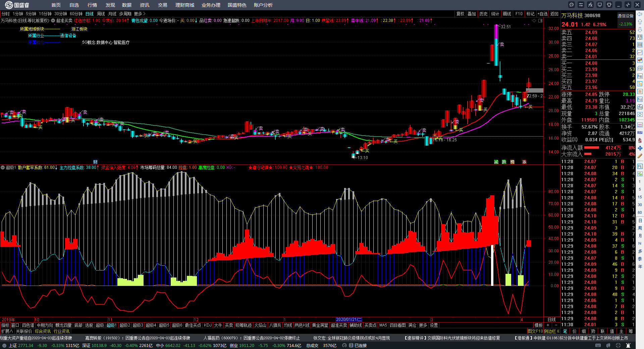Click the blue up arrow in right sidebar
Screen dimensions: 644x349
click(640, 22)
